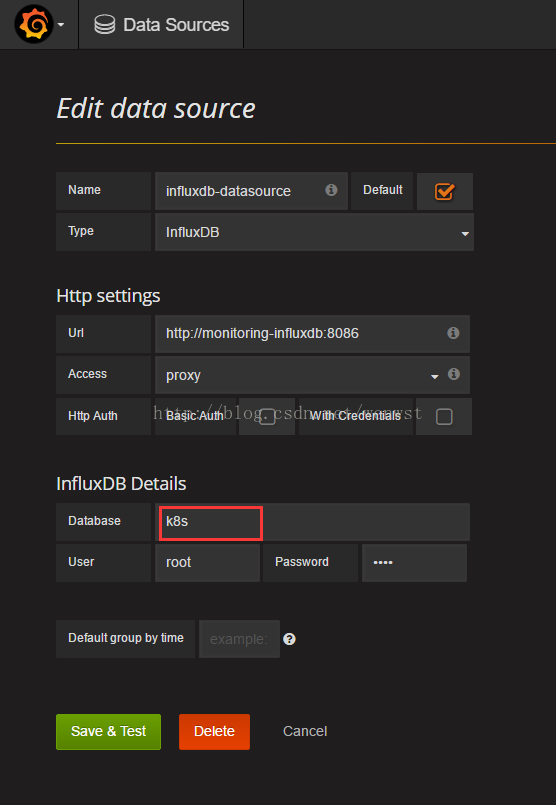Screen dimensions: 556x805
Task: Click the Save & Test button
Action: point(108,732)
